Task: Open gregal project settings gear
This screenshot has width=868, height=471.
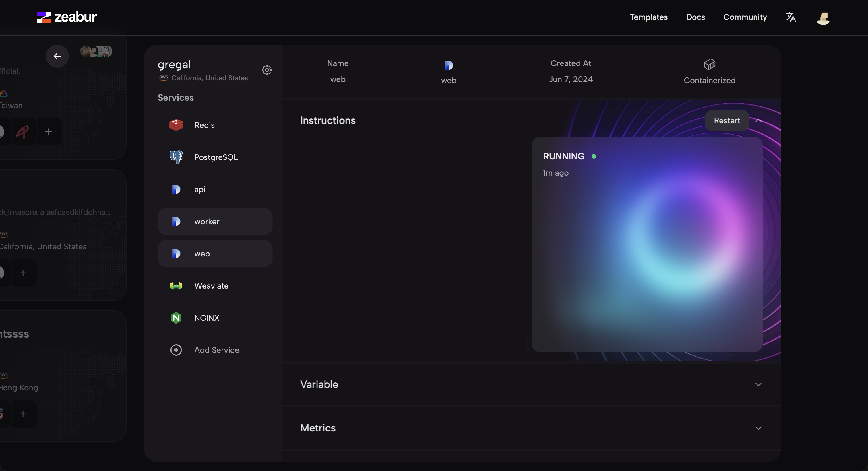Action: point(267,70)
